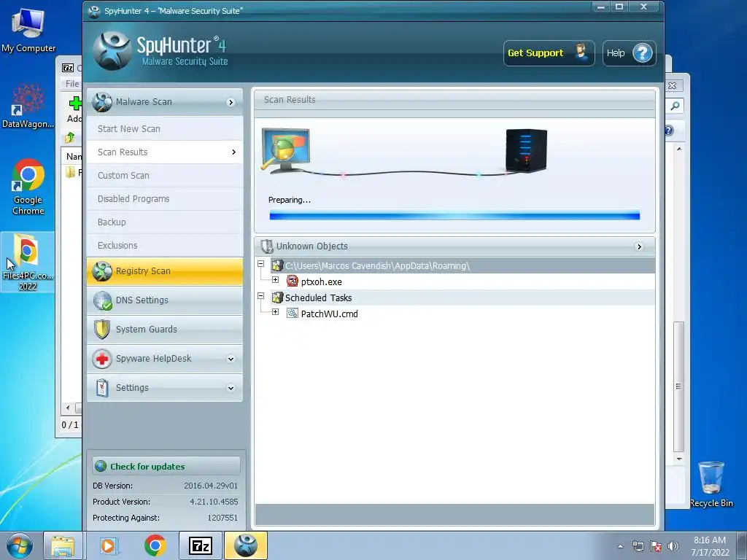Expand the PatchWU.cmd entry
The height and width of the screenshot is (560, 747).
(x=275, y=312)
